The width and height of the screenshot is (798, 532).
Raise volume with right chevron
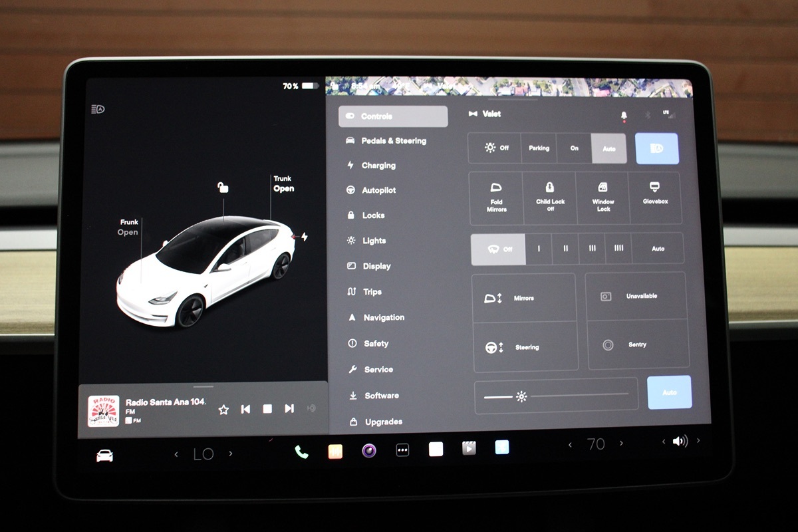click(698, 441)
